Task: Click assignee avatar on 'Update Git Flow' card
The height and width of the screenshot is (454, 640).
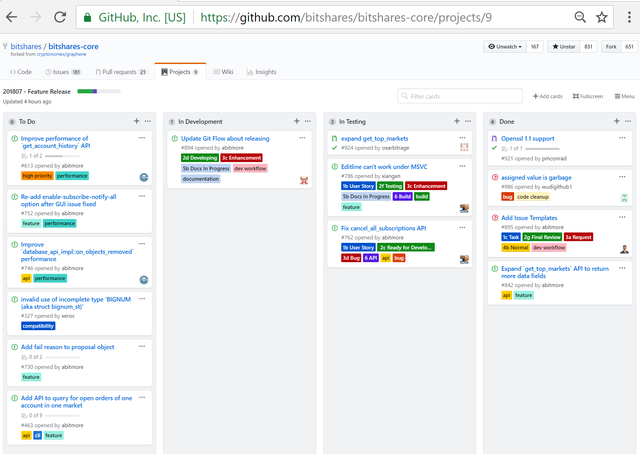Action: click(x=304, y=180)
